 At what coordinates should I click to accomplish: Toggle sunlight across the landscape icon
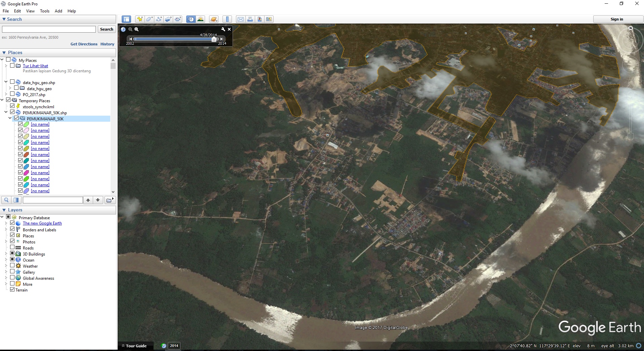[x=201, y=19]
